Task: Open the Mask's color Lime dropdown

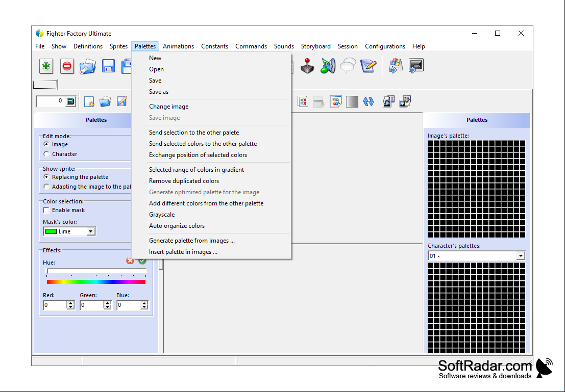Action: [x=91, y=231]
